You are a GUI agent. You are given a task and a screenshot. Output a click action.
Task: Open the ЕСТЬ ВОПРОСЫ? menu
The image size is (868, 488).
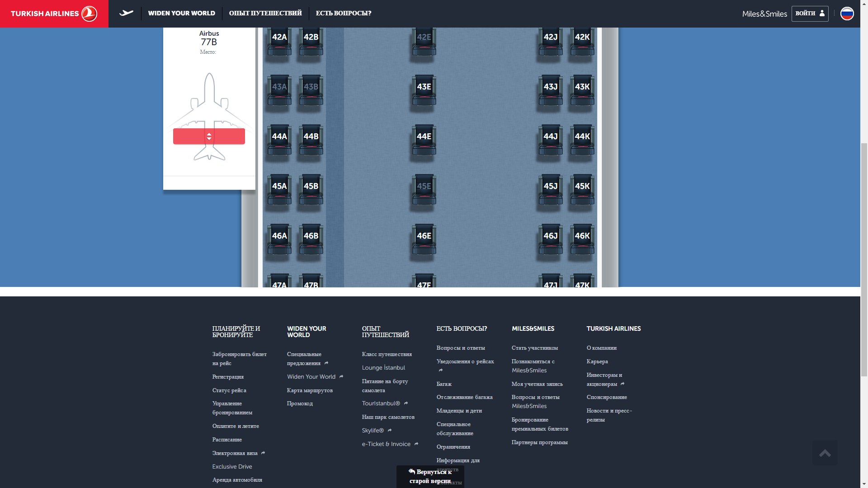click(x=344, y=13)
